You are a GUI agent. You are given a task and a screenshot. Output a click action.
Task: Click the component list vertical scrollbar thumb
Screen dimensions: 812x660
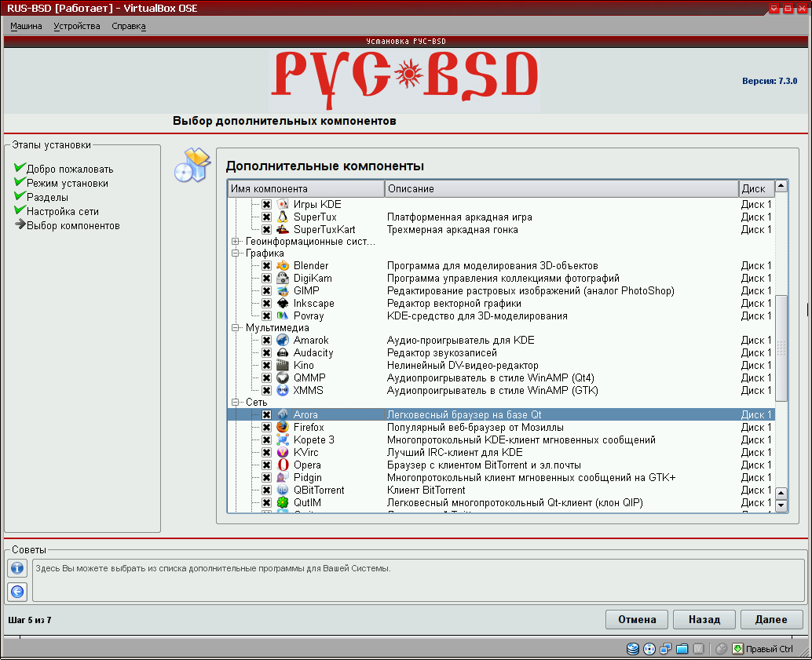(x=781, y=348)
